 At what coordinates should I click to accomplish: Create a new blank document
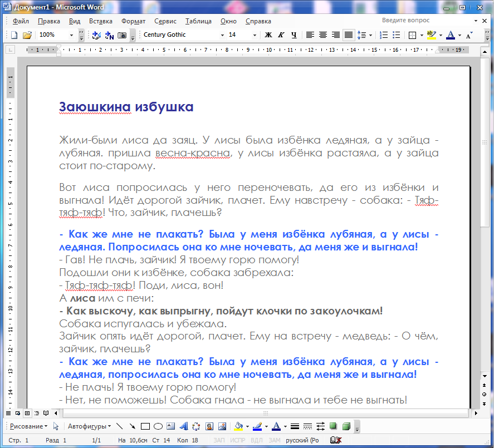tap(14, 35)
